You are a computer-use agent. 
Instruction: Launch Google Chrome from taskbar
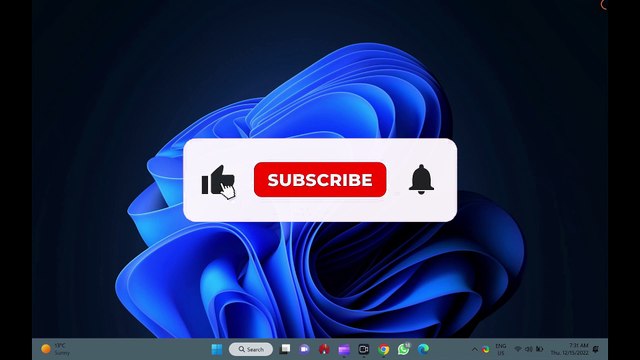click(383, 349)
